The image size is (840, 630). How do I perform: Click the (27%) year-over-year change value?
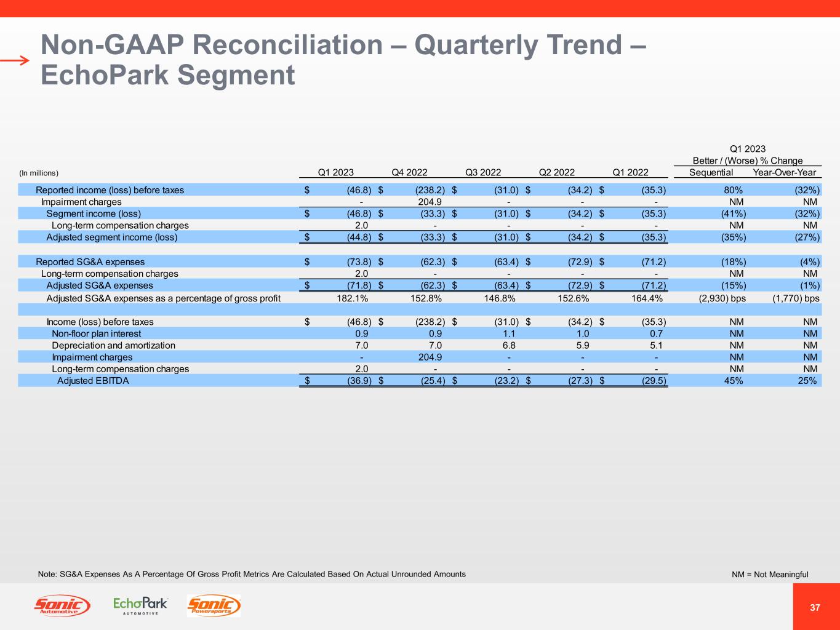point(807,237)
